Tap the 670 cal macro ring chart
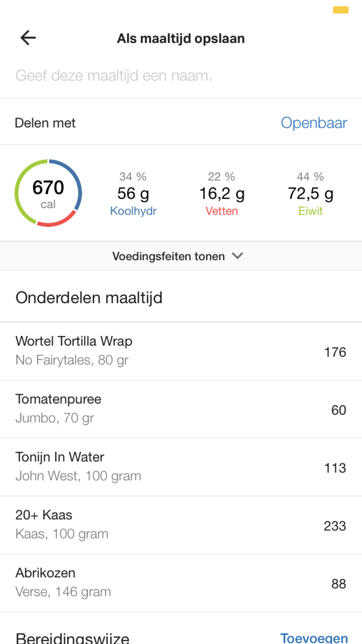This screenshot has height=644, width=362. coord(48,193)
